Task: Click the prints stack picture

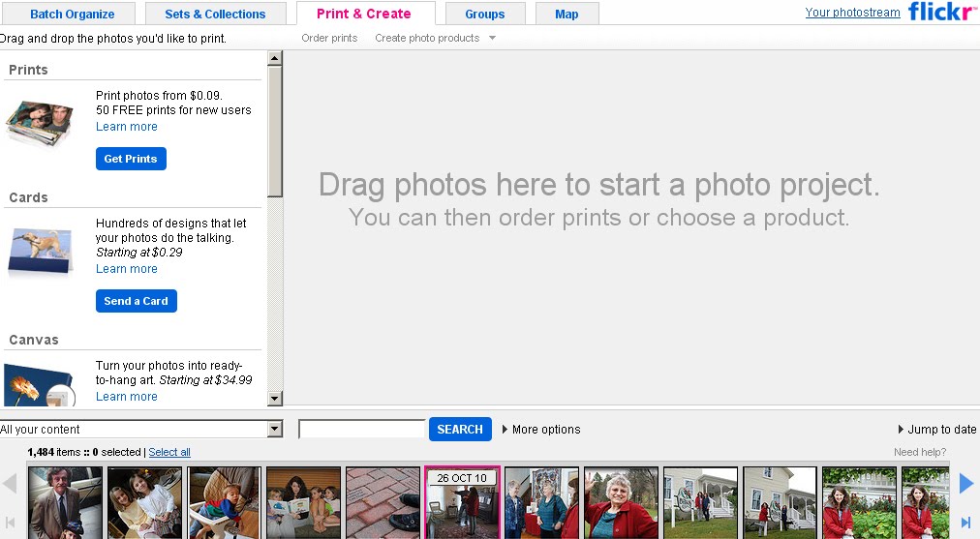Action: (39, 123)
